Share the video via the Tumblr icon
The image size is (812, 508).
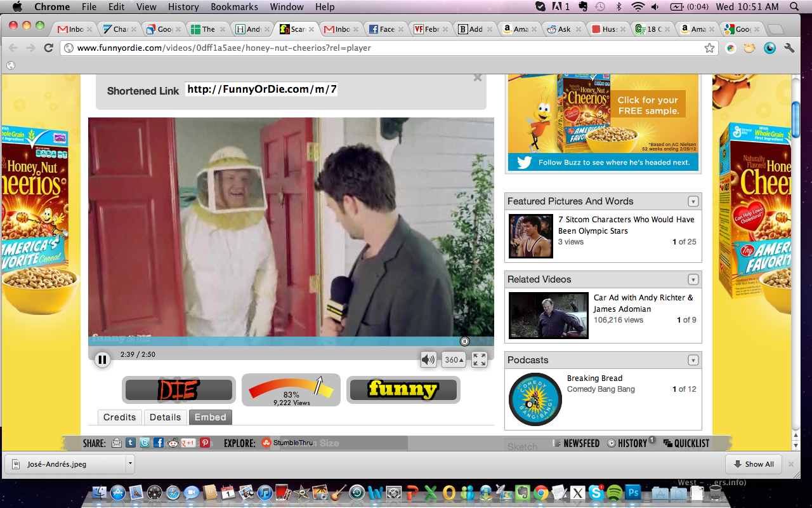coord(131,443)
